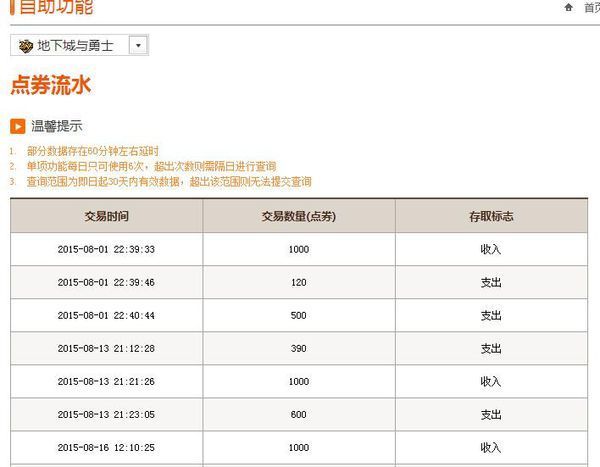Click amount 1000 in the 21:21:26 row
This screenshot has height=467, width=600.
[x=299, y=382]
